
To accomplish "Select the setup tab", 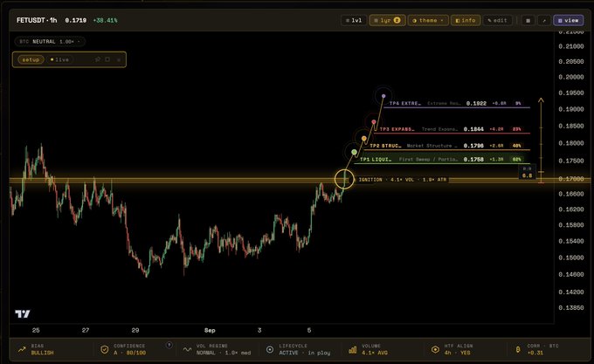I will point(31,59).
